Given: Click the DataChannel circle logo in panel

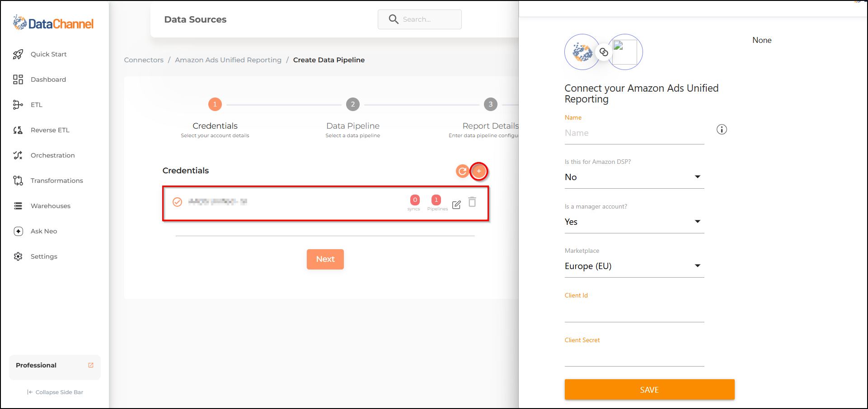Looking at the screenshot, I should [582, 52].
